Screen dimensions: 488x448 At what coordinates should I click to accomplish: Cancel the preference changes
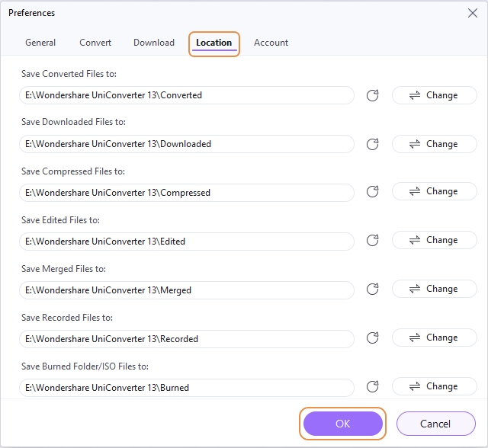pyautogui.click(x=435, y=424)
